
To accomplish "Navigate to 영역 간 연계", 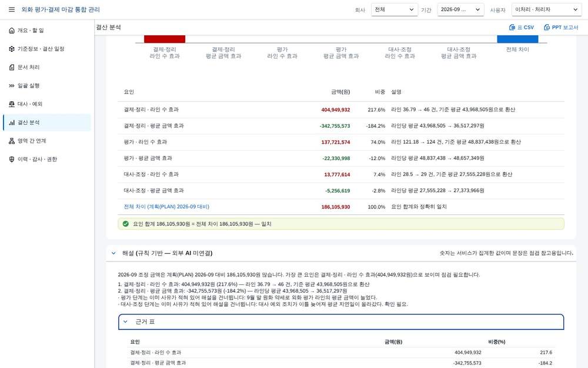I will (x=47, y=141).
